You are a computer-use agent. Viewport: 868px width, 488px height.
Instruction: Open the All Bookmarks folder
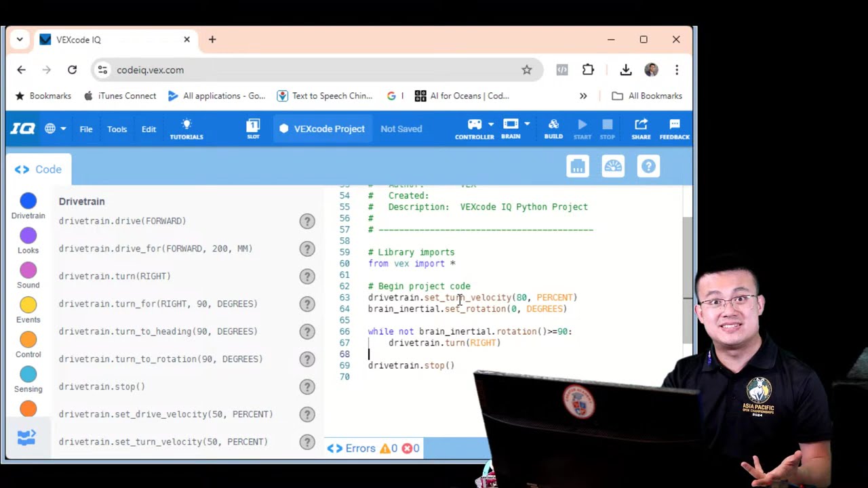click(x=647, y=96)
